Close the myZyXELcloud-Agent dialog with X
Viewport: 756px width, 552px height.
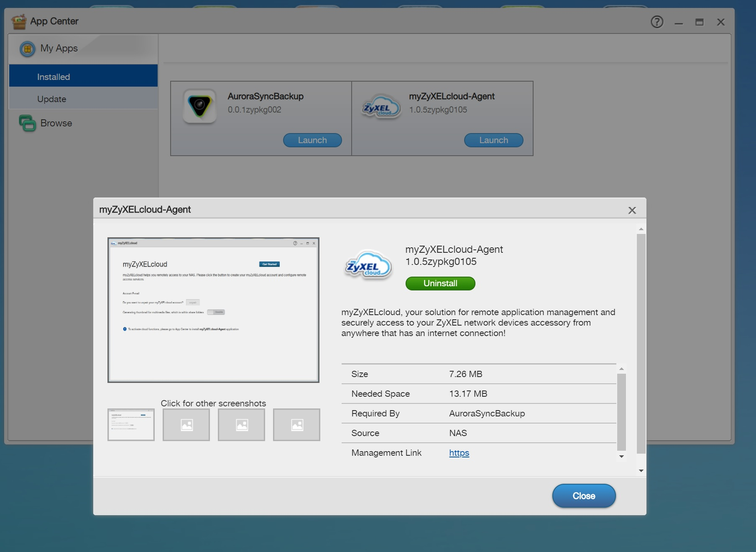[x=632, y=211]
